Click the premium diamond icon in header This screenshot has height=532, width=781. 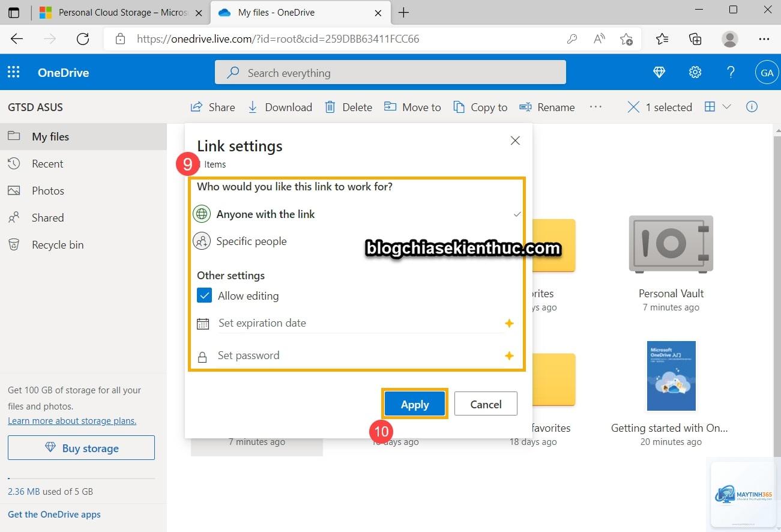(659, 73)
